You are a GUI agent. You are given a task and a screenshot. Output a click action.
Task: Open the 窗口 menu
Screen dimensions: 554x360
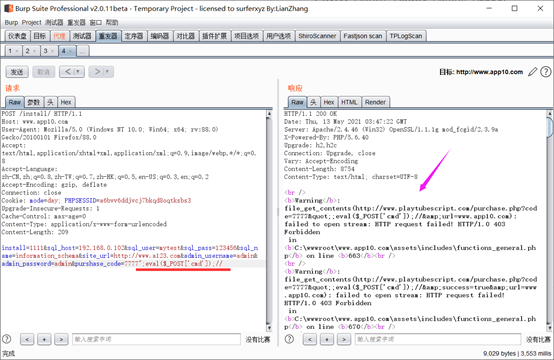[x=95, y=23]
